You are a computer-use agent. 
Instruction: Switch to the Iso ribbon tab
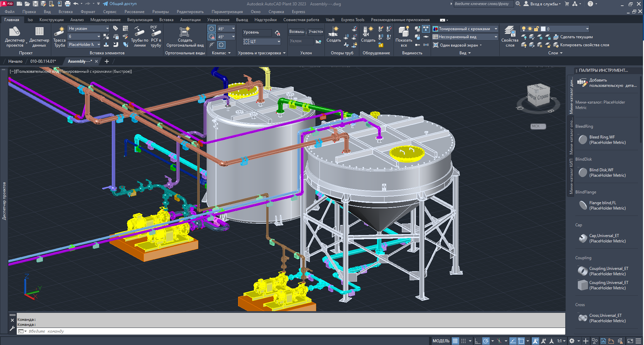coord(30,20)
